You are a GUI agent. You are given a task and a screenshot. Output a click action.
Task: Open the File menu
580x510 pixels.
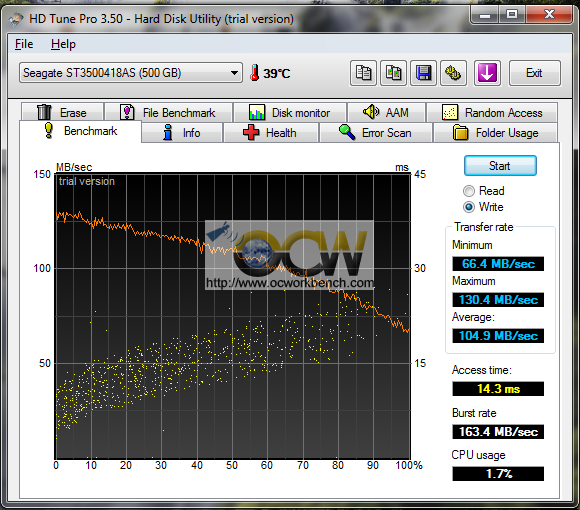coord(24,44)
